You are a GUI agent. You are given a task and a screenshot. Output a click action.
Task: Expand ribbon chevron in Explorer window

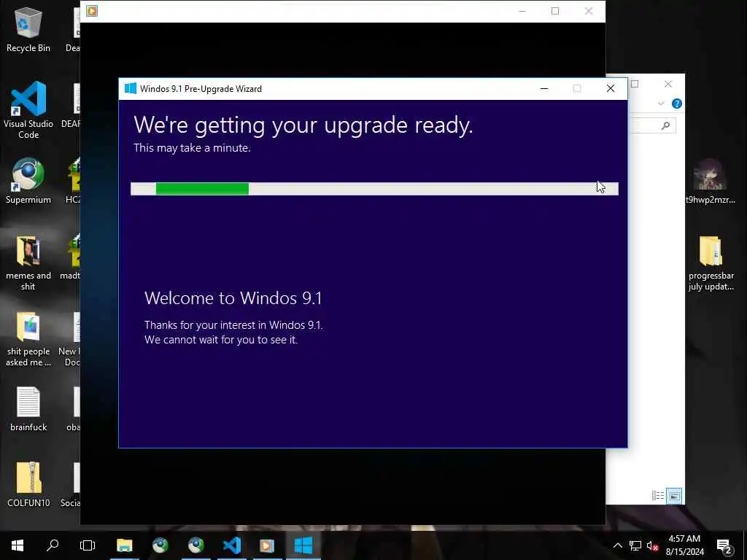pyautogui.click(x=661, y=104)
